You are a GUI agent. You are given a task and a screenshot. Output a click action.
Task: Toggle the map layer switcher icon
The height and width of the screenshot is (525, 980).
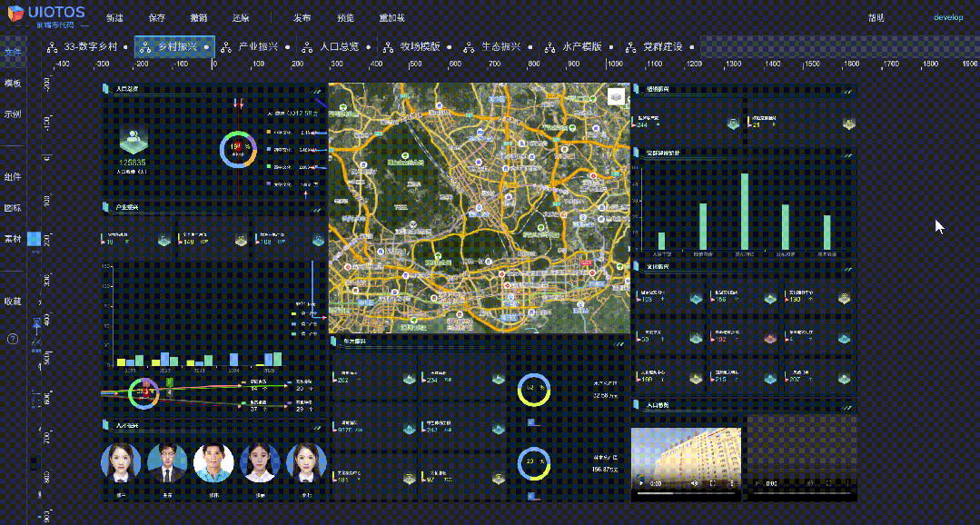coord(617,97)
